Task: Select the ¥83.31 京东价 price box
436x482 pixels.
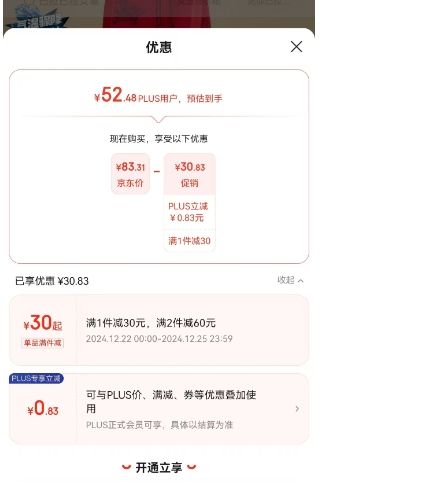Action: [130, 174]
